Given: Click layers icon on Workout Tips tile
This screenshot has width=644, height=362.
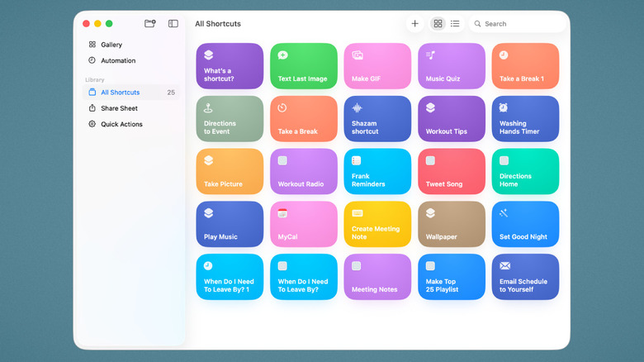Looking at the screenshot, I should click(430, 107).
